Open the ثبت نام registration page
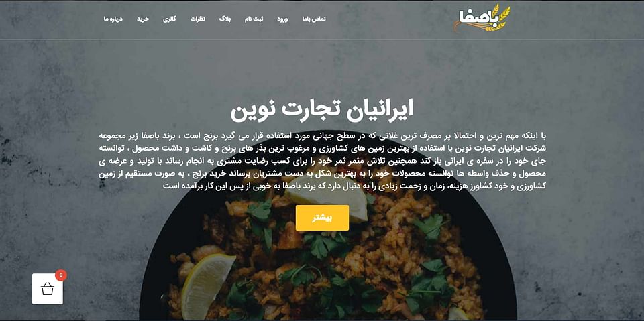The height and width of the screenshot is (321, 644). coord(254,19)
